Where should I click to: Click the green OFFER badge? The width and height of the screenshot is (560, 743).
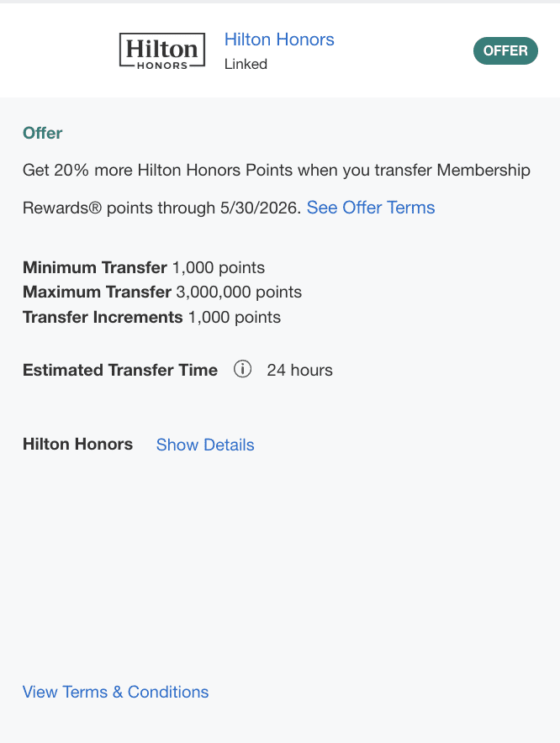[x=505, y=50]
